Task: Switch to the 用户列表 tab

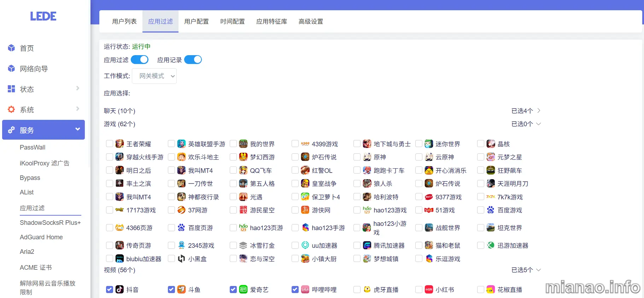Action: (x=124, y=22)
